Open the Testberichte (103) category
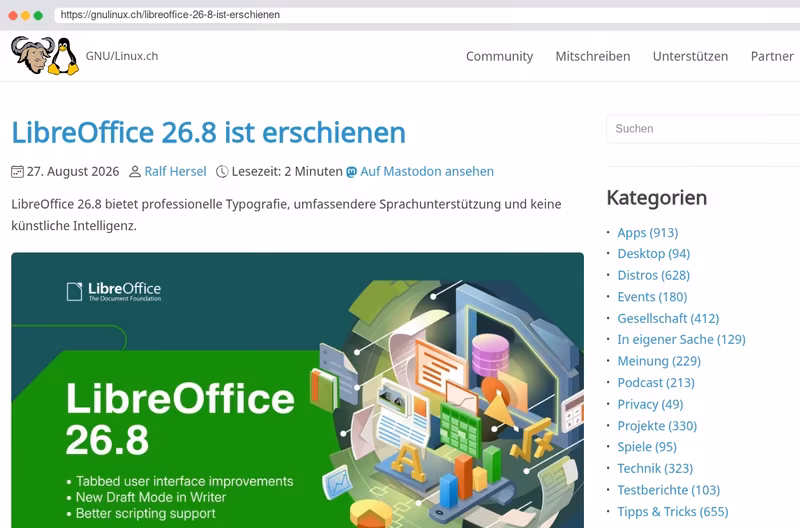The width and height of the screenshot is (800, 528). click(668, 490)
